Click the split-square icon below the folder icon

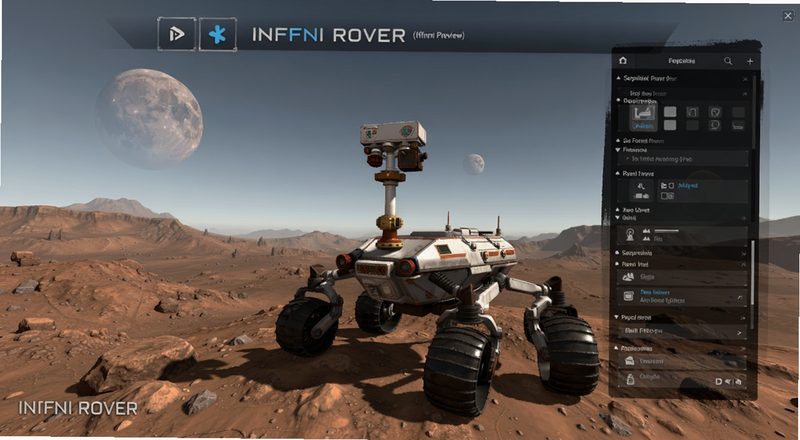pyautogui.click(x=664, y=195)
